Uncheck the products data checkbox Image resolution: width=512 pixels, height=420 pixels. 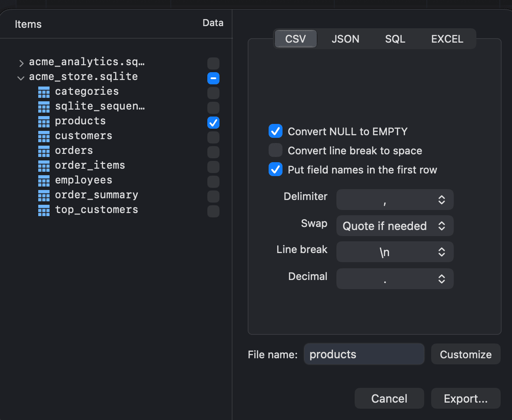(x=213, y=123)
